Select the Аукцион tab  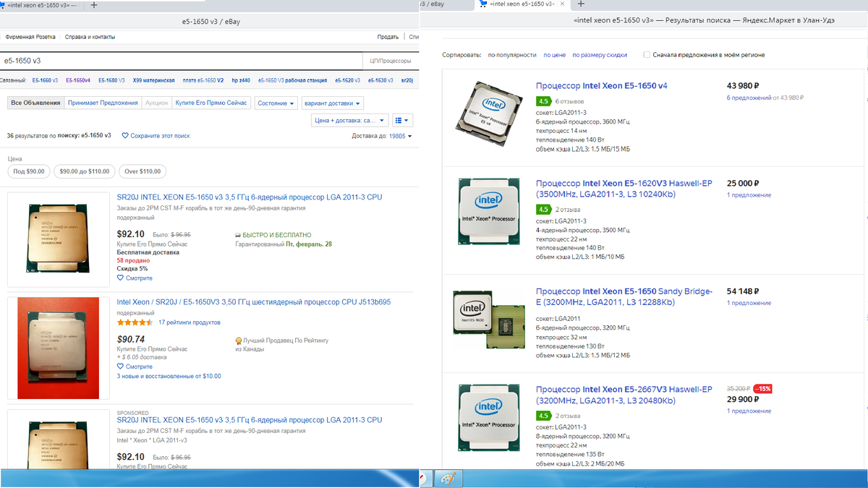[156, 103]
